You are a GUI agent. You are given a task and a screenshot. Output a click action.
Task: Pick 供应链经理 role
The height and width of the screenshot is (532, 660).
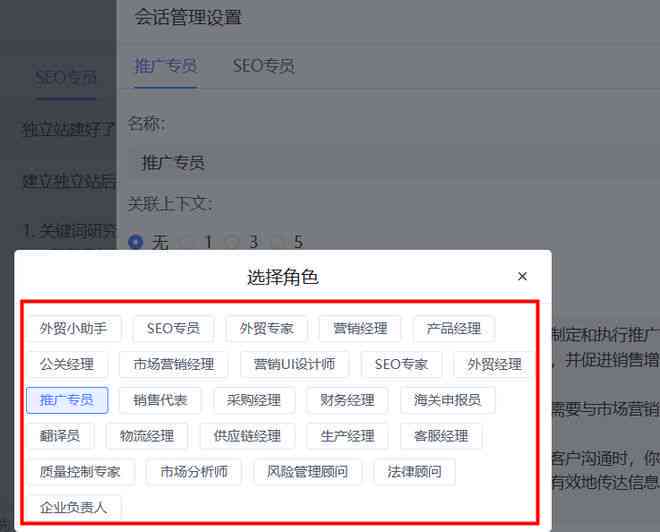point(247,436)
